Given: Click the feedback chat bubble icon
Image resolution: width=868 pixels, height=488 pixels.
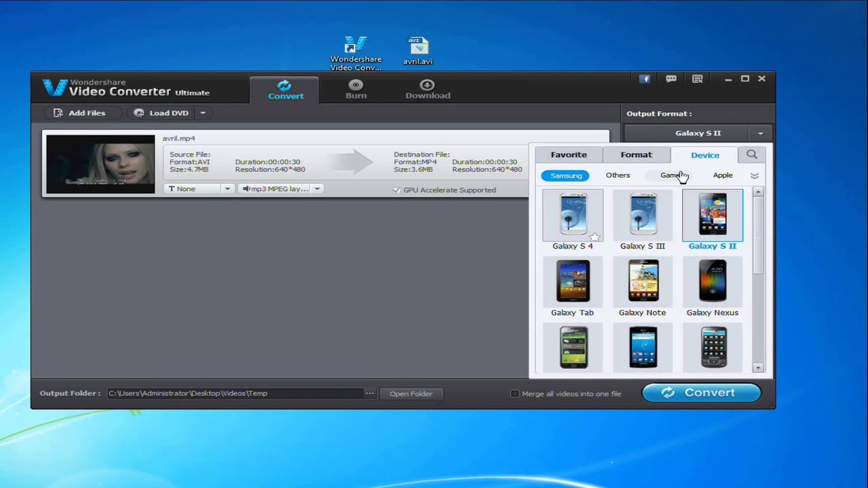Looking at the screenshot, I should point(671,79).
